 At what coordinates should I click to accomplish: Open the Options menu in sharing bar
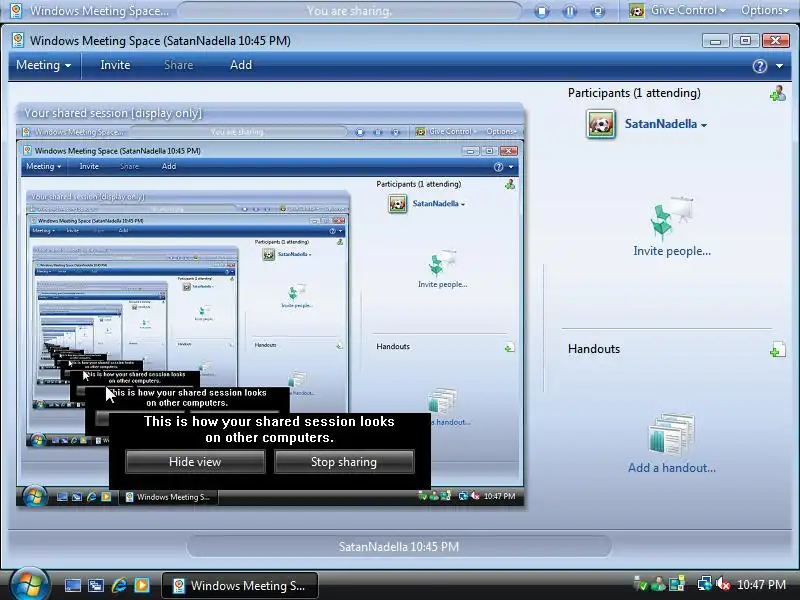tap(764, 10)
